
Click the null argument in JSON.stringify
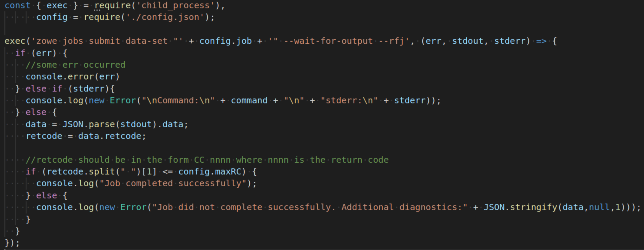click(x=599, y=207)
